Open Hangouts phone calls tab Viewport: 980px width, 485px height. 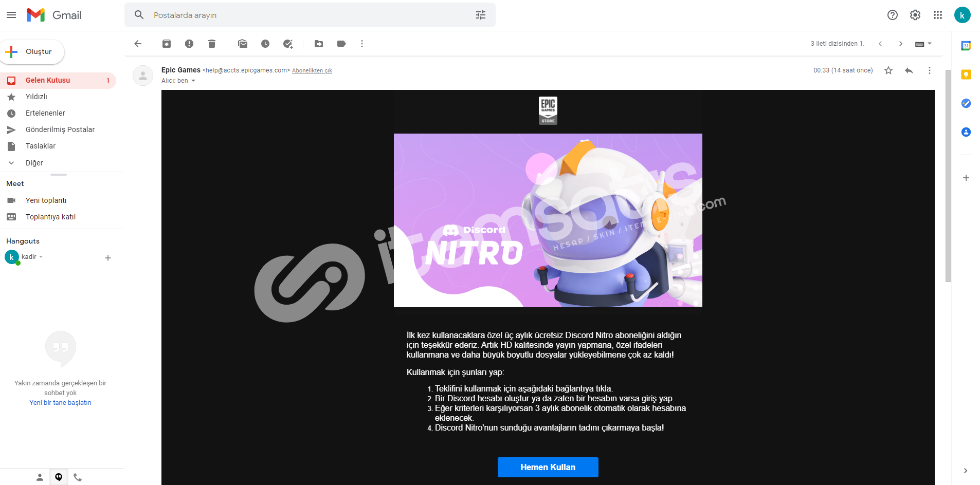point(78,477)
